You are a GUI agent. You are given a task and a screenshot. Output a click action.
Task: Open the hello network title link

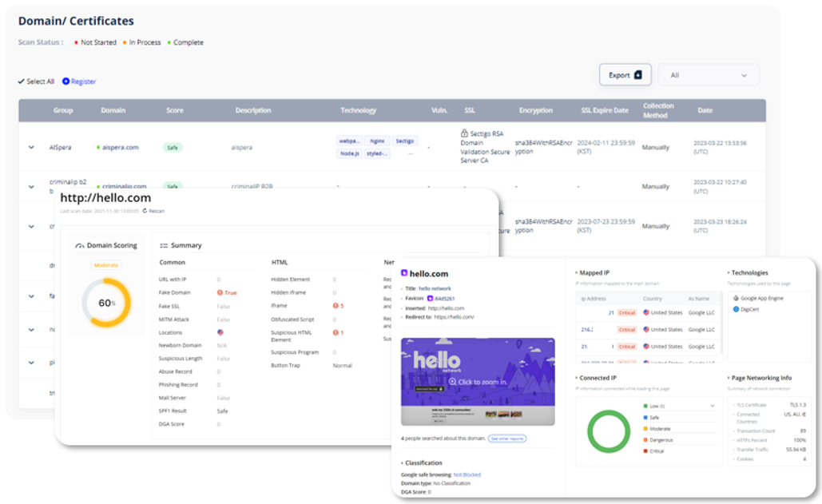(435, 288)
